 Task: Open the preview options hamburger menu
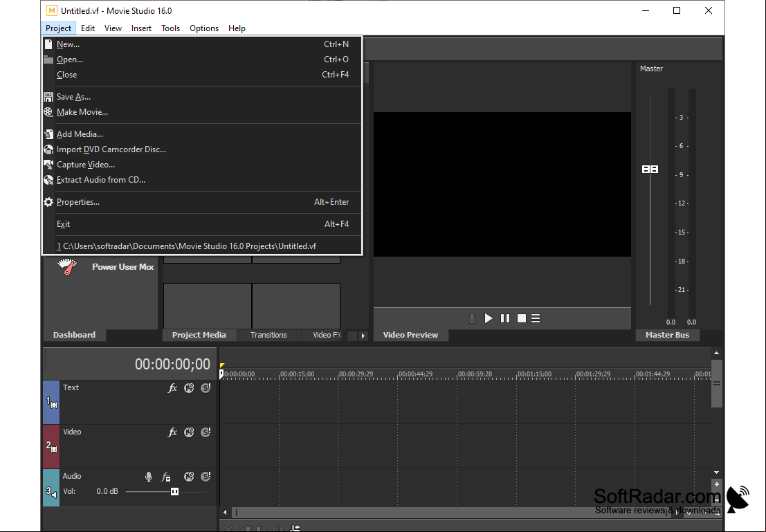click(x=536, y=318)
